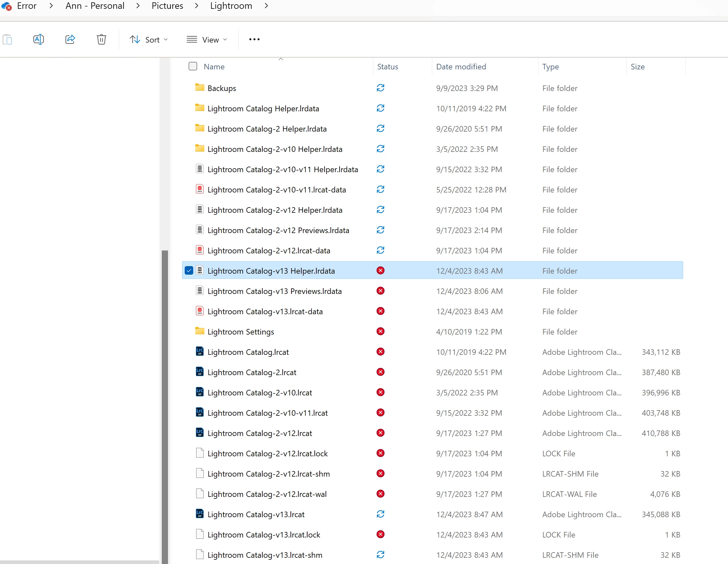
Task: Sort by the Date modified column header
Action: [x=461, y=67]
